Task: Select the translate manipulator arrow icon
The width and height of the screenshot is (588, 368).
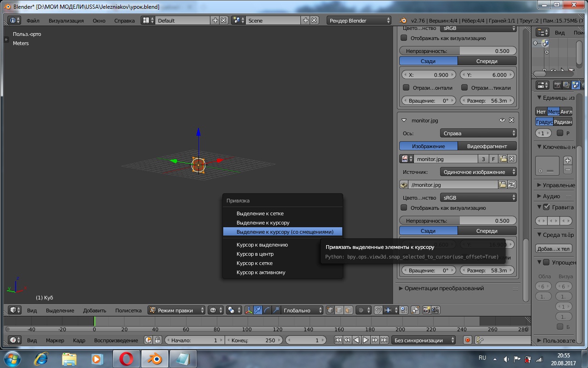Action: tap(258, 310)
